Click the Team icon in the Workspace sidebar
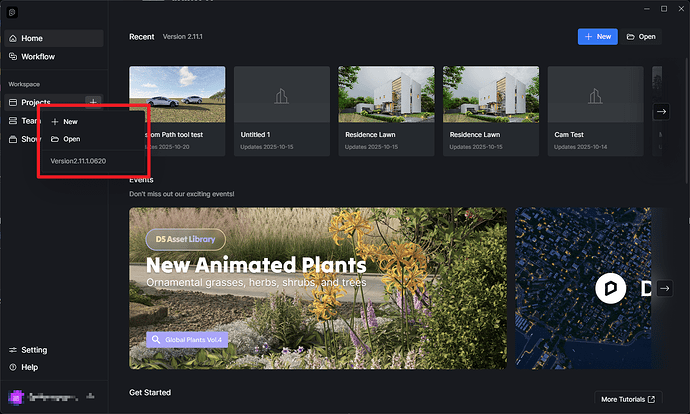 pos(13,121)
